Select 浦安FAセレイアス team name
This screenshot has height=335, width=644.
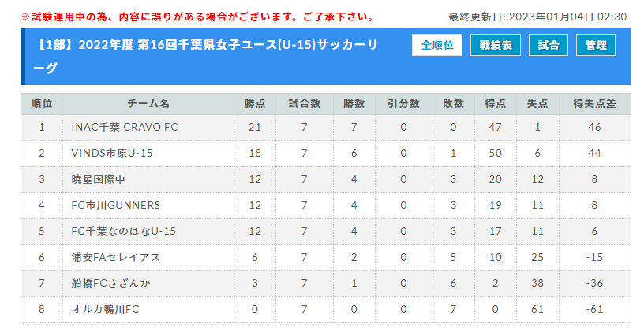[116, 257]
